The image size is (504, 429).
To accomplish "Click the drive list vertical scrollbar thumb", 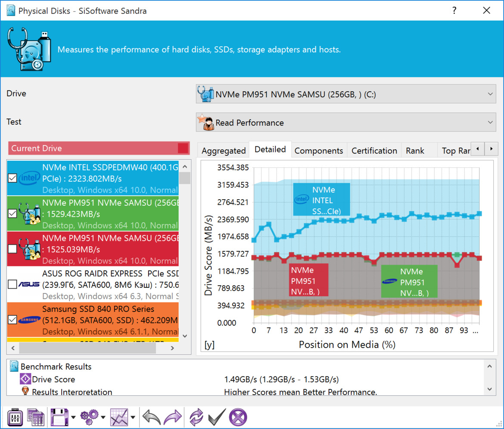I will click(x=185, y=178).
